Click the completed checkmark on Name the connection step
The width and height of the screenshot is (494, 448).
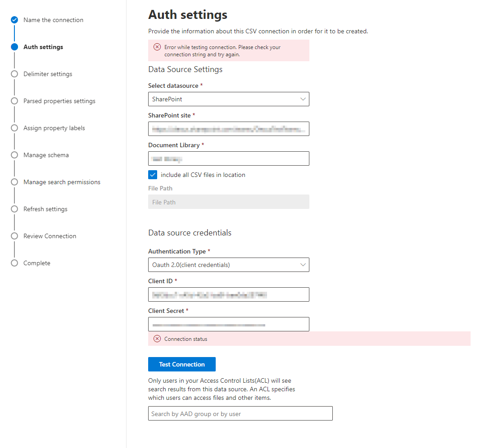point(14,20)
